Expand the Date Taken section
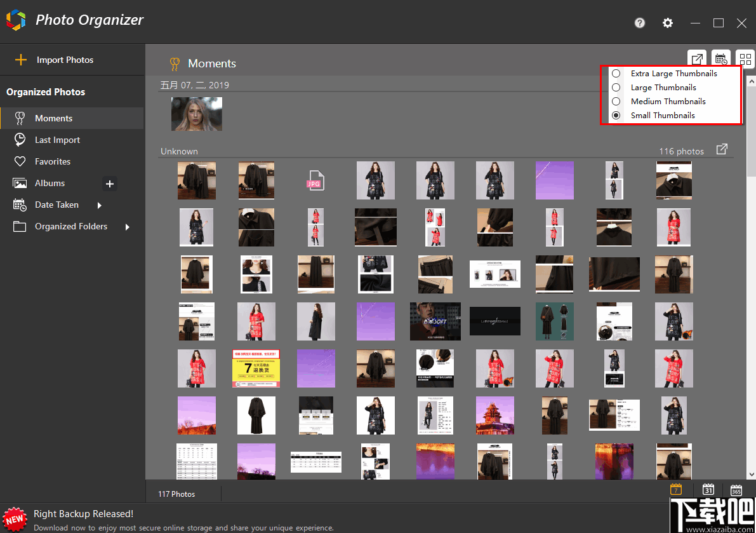756x533 pixels. coord(57,205)
